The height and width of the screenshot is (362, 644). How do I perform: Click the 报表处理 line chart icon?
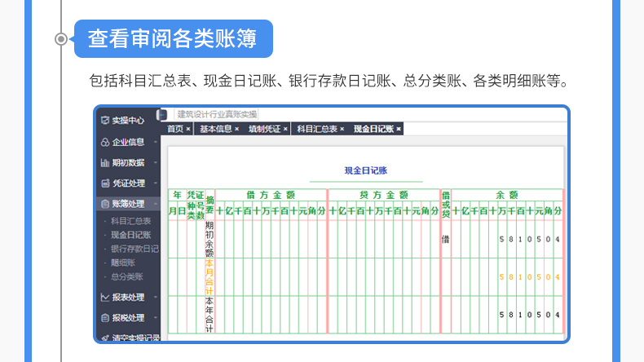click(x=104, y=298)
